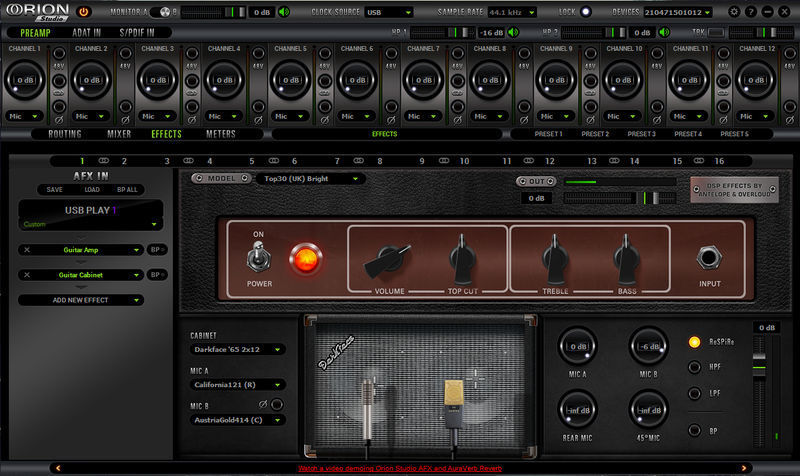Viewport: 800px width, 476px height.
Task: Toggle the LOCK indicator
Action: coord(586,11)
